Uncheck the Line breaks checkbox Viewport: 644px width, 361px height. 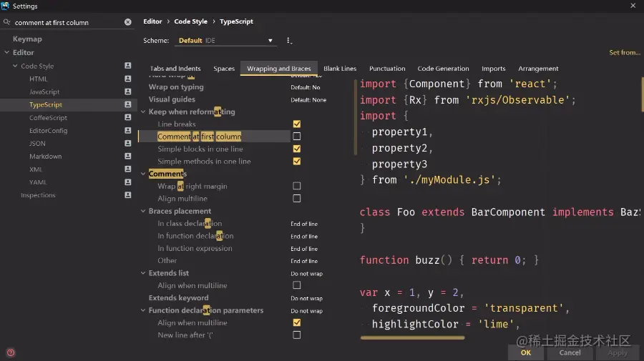pyautogui.click(x=296, y=124)
